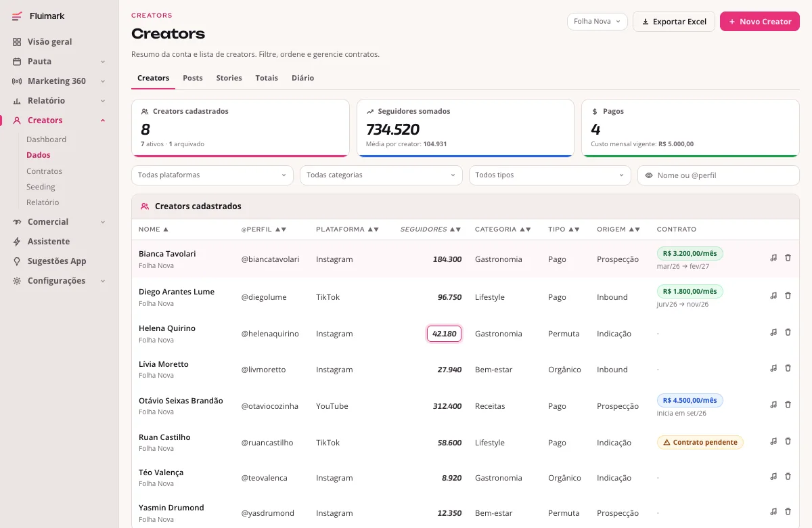Delete Ruan Castilho with trash icon
The width and height of the screenshot is (812, 528).
[x=788, y=441]
